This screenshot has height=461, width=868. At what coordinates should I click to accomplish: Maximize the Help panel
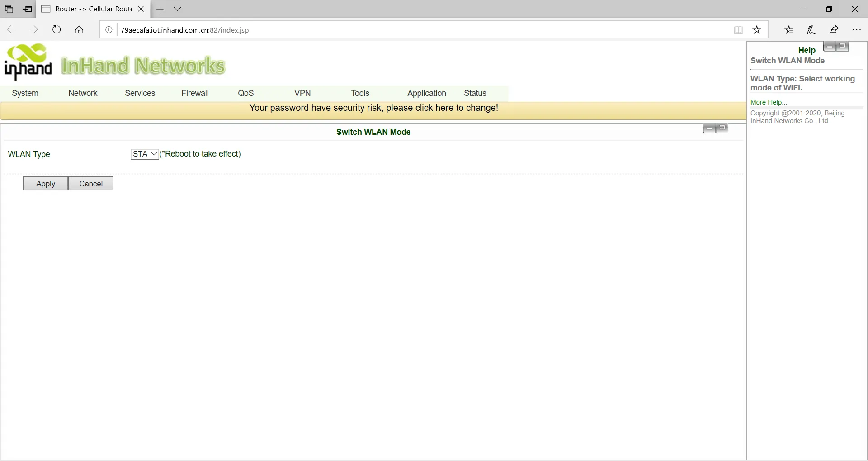tap(842, 46)
